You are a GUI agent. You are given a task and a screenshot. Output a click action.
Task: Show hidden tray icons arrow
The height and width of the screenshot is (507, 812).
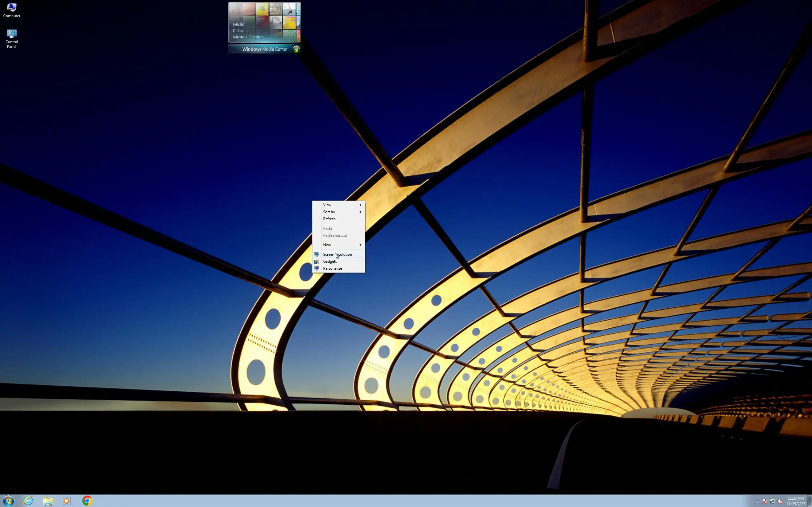[x=756, y=501]
